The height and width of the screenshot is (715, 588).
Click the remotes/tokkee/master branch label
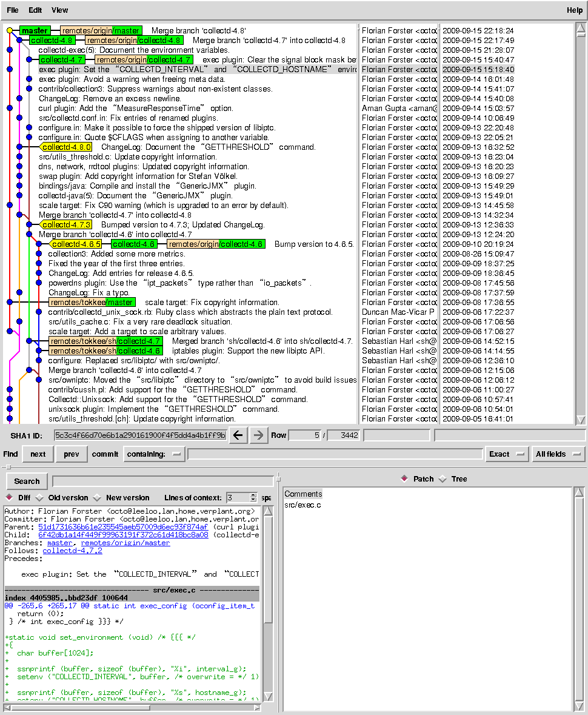point(92,303)
